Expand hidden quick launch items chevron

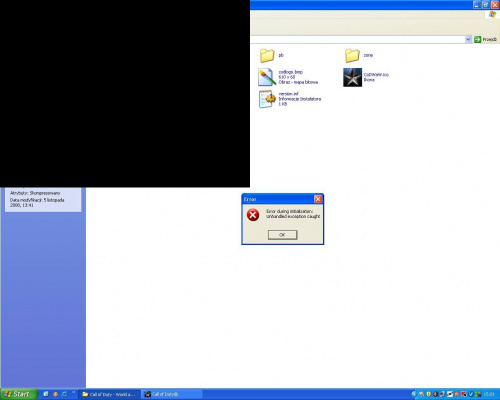pyautogui.click(x=73, y=392)
